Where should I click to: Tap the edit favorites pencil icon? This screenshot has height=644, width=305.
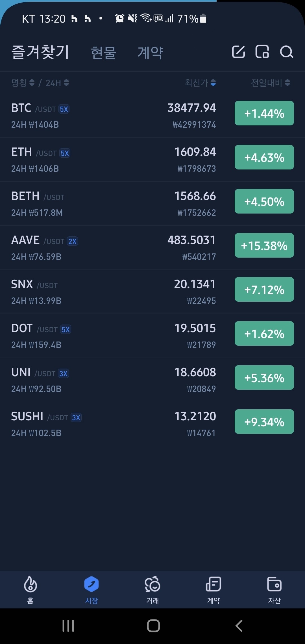238,52
